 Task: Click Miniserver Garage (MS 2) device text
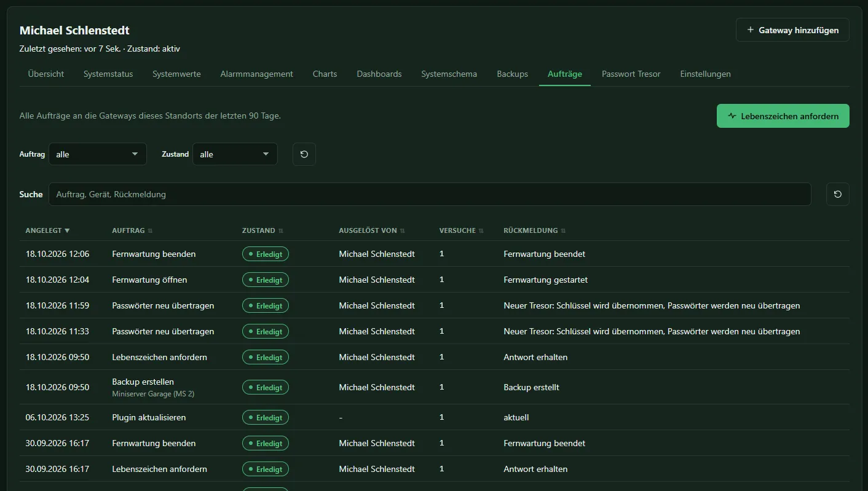coord(153,394)
